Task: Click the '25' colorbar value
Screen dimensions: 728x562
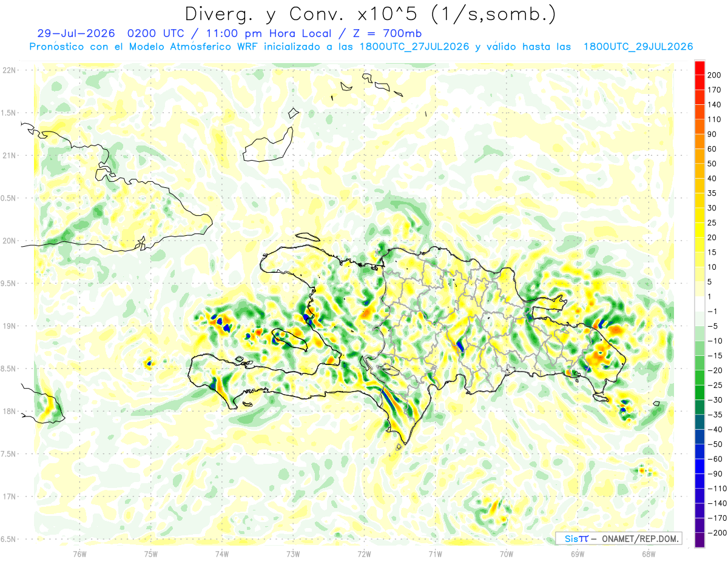Action: tap(712, 222)
